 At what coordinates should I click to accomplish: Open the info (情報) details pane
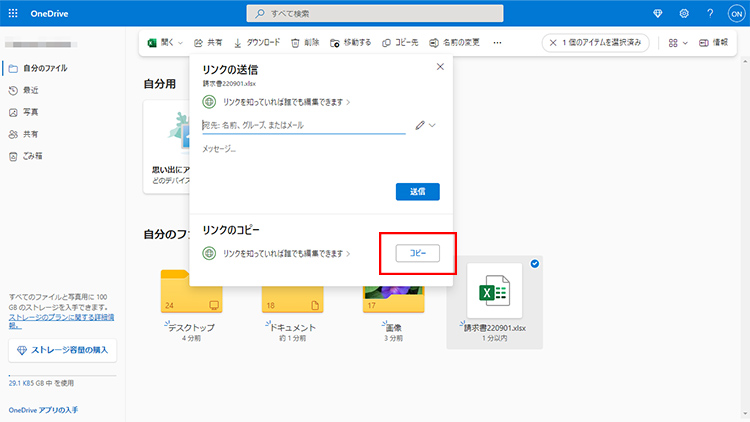coord(713,43)
